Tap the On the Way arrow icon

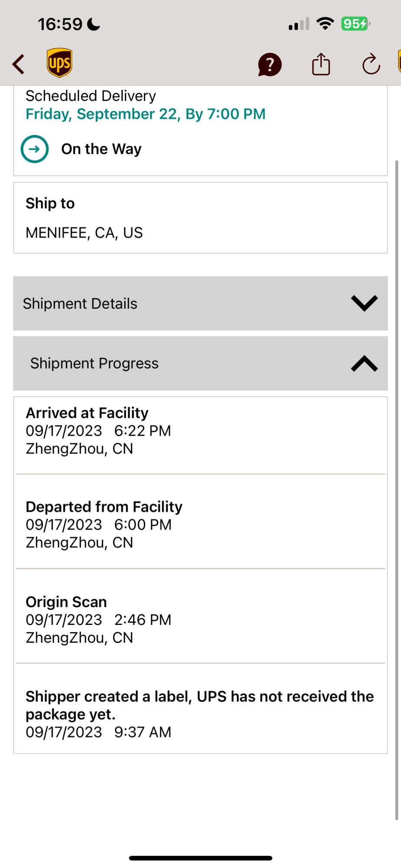coord(35,149)
